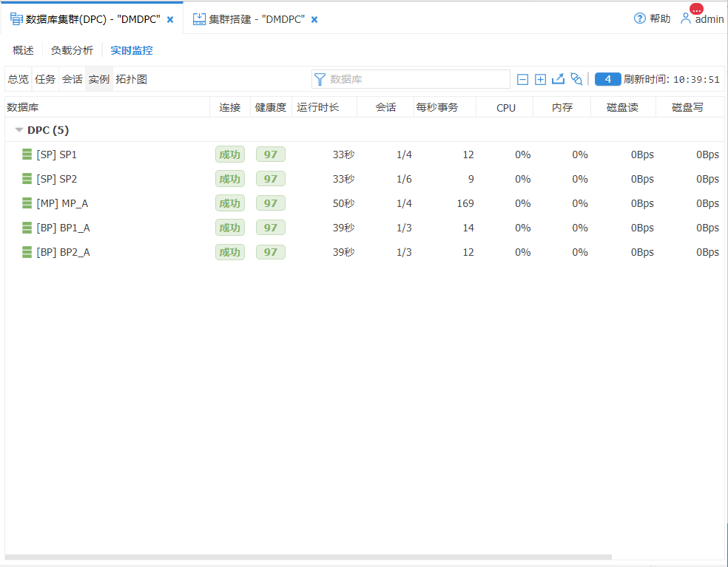Switch to the 会话 sub-tab

tap(72, 79)
